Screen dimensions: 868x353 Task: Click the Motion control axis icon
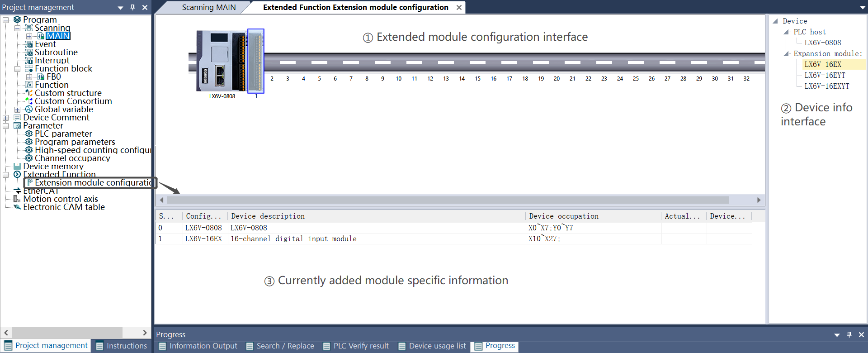click(17, 199)
